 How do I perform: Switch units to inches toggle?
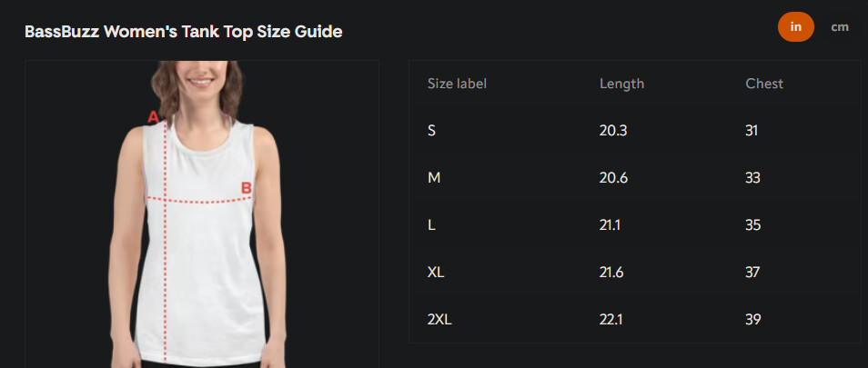click(795, 26)
